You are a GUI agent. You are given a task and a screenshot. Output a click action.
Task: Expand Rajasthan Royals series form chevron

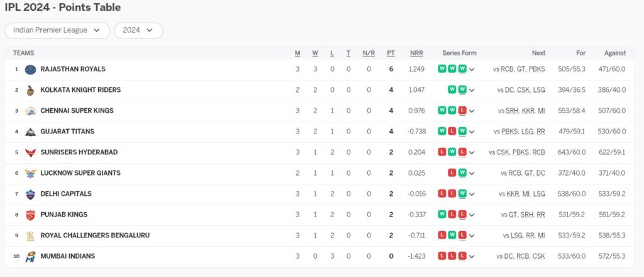472,69
